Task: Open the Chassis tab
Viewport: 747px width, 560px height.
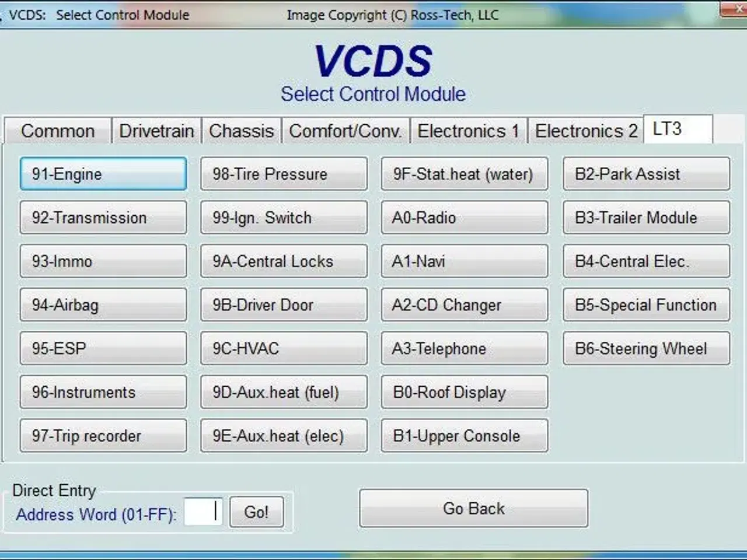Action: pos(242,131)
